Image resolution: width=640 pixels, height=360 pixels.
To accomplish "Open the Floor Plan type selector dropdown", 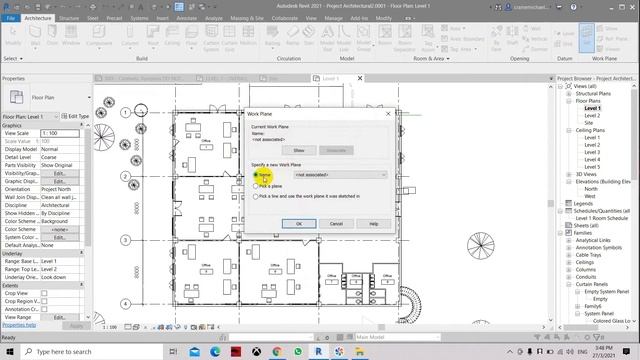I will [89, 98].
